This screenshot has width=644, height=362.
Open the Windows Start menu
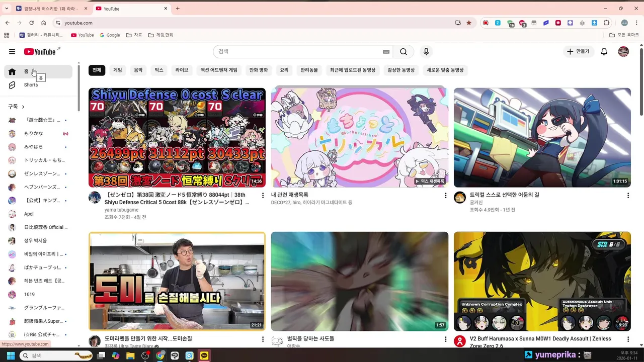pyautogui.click(x=11, y=355)
